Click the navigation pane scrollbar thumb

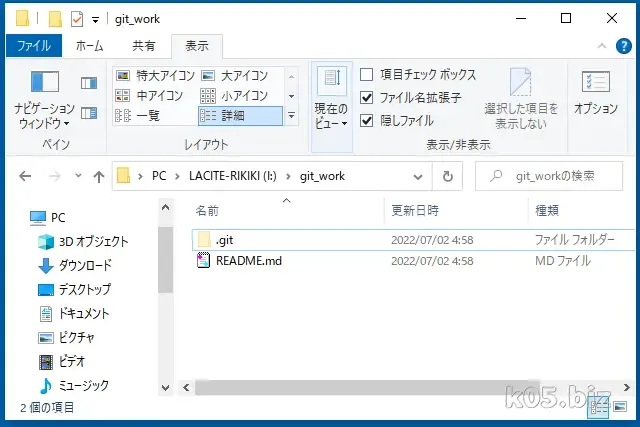165,260
